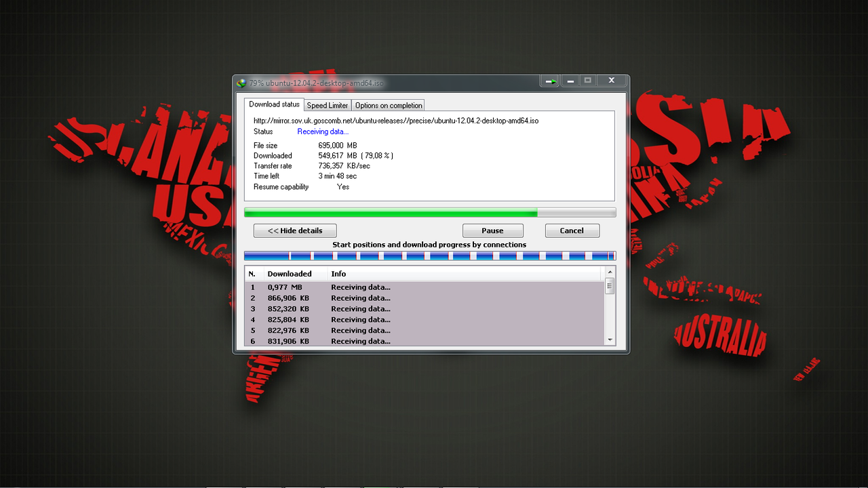868x488 pixels.
Task: Click 'Start positions and download progress by connections' label
Action: coord(429,245)
